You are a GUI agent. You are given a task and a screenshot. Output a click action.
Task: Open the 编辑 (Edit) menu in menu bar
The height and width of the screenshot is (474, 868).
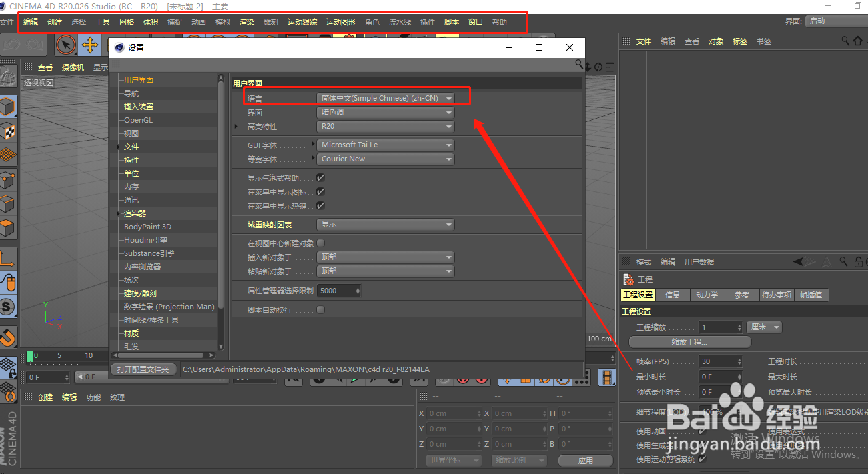click(x=31, y=22)
